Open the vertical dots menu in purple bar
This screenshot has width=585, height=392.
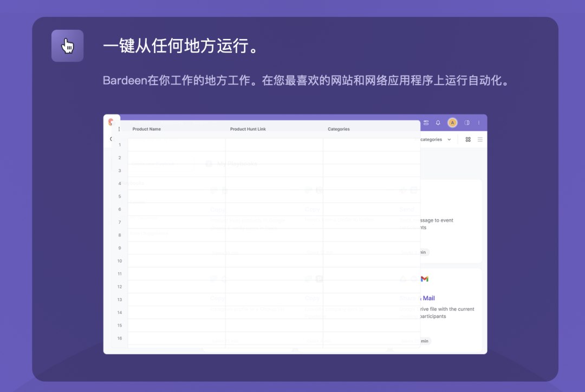[479, 123]
